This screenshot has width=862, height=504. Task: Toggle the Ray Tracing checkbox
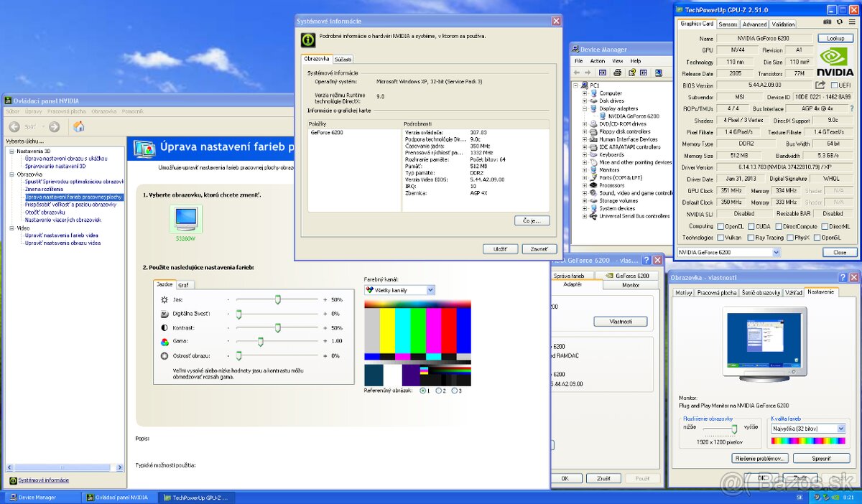click(x=751, y=237)
